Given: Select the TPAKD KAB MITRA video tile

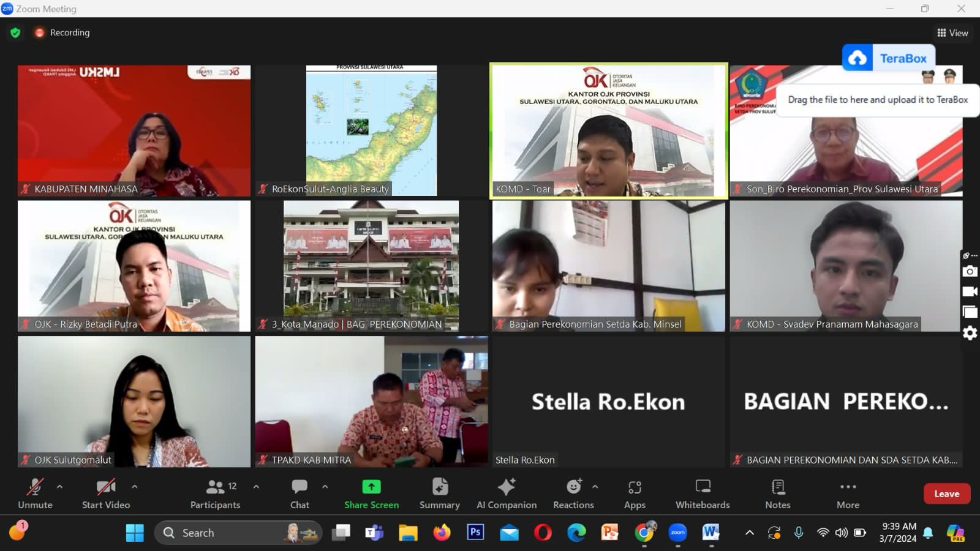Looking at the screenshot, I should click(371, 402).
